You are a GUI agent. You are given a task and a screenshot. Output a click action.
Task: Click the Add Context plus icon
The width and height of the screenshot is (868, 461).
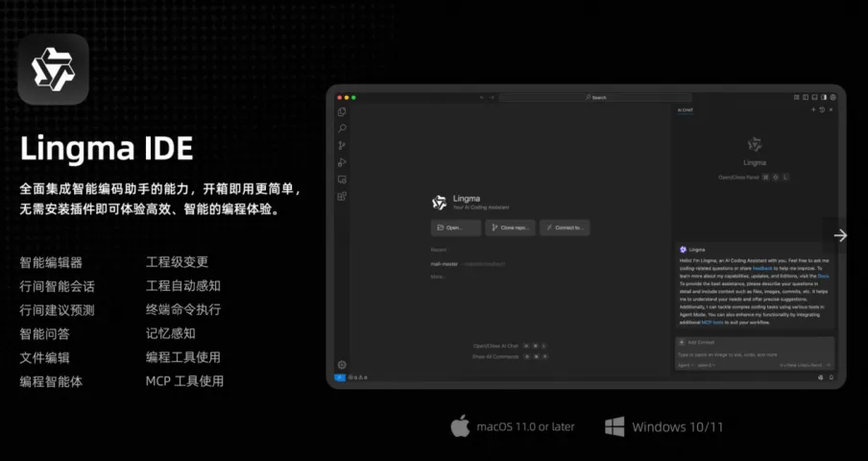point(682,343)
